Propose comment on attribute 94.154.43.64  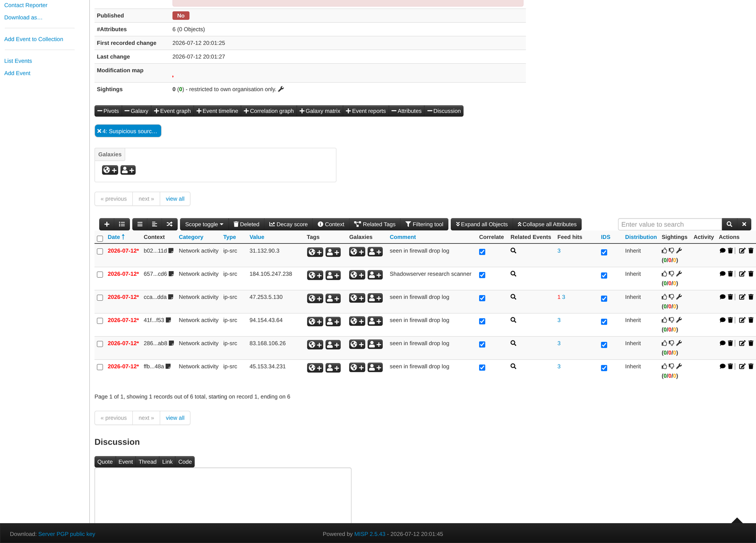click(722, 320)
